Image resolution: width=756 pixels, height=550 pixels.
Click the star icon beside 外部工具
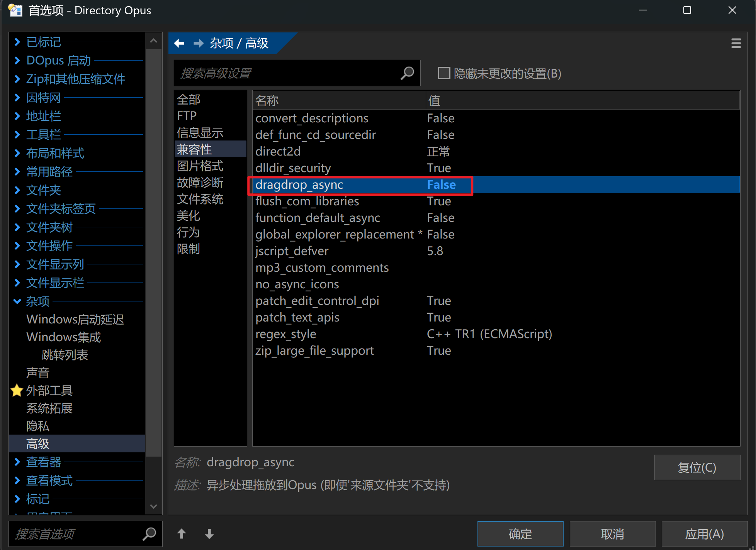click(17, 391)
